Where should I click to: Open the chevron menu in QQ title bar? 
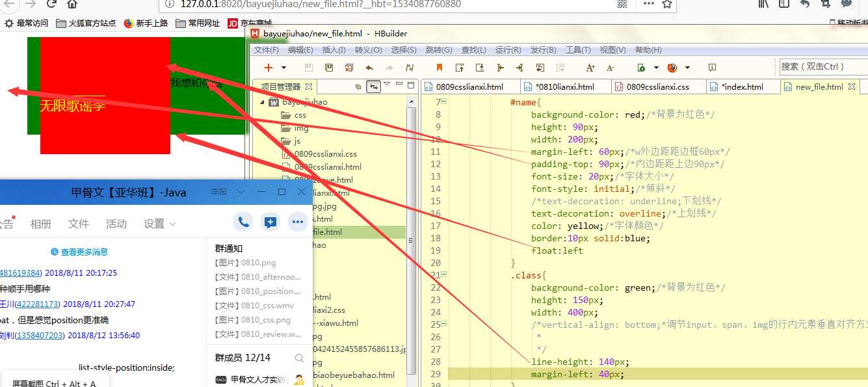pyautogui.click(x=241, y=192)
